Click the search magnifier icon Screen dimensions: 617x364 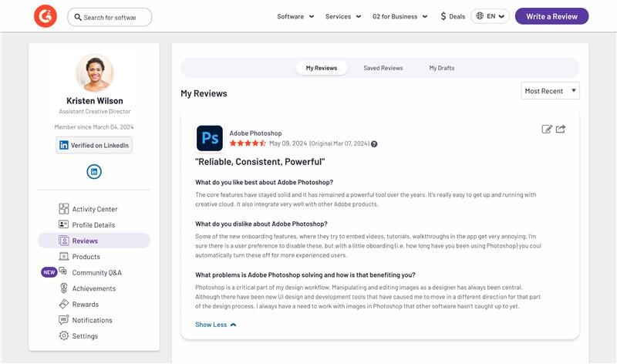[78, 17]
